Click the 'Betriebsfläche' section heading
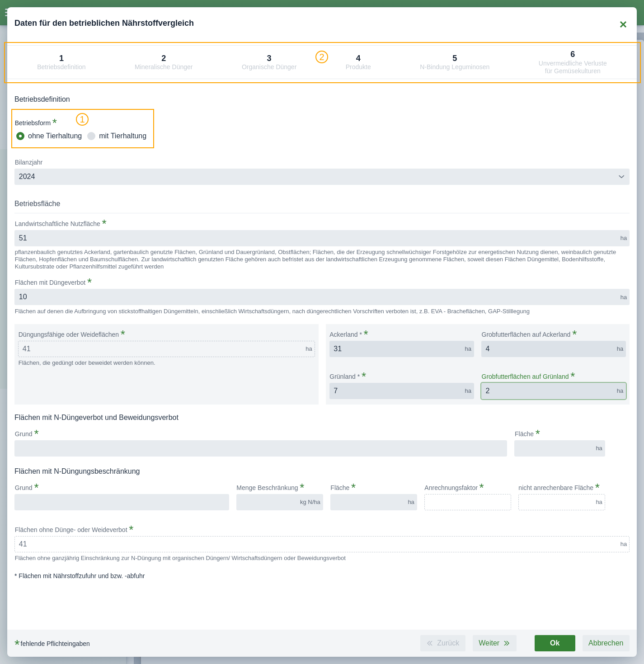Image resolution: width=644 pixels, height=664 pixels. point(38,204)
